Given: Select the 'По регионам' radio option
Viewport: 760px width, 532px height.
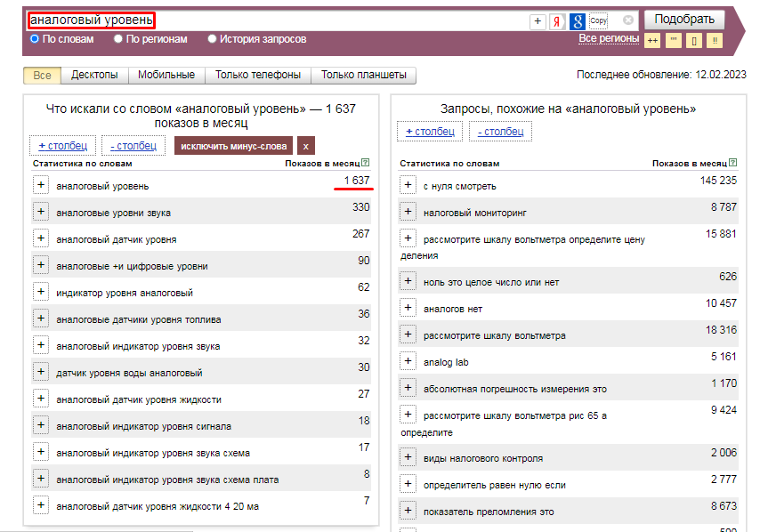Looking at the screenshot, I should tap(118, 39).
